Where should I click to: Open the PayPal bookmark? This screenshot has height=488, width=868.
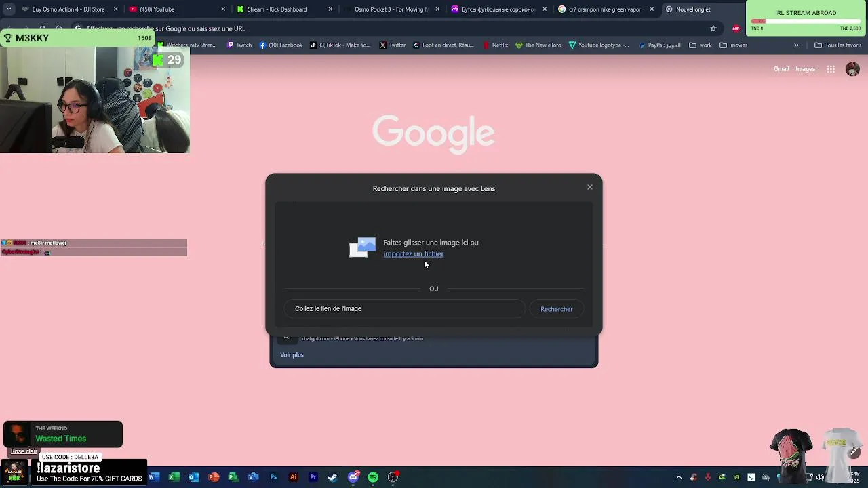click(x=659, y=45)
